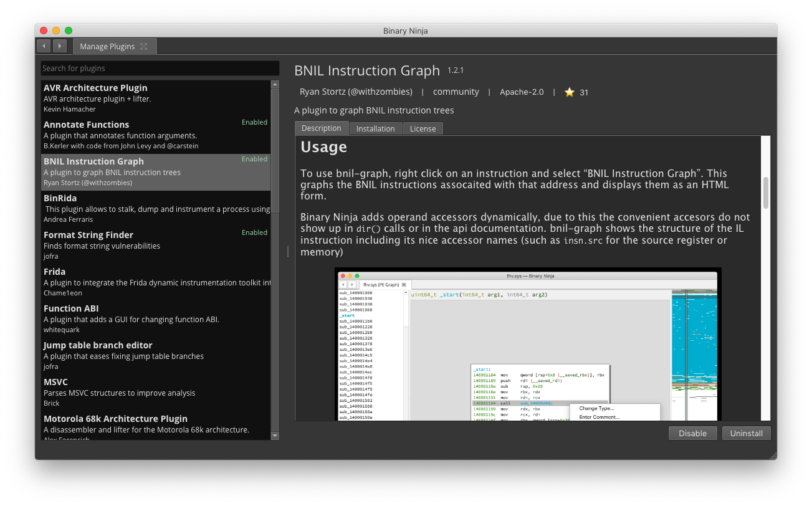This screenshot has height=506, width=812.
Task: Go forward using the right navigation arrow
Action: (59, 45)
